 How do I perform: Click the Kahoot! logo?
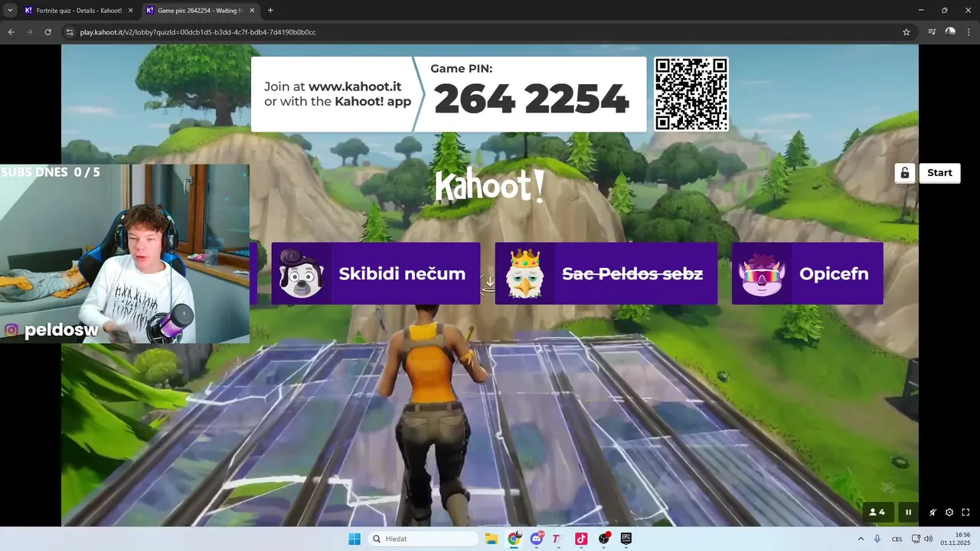(490, 186)
